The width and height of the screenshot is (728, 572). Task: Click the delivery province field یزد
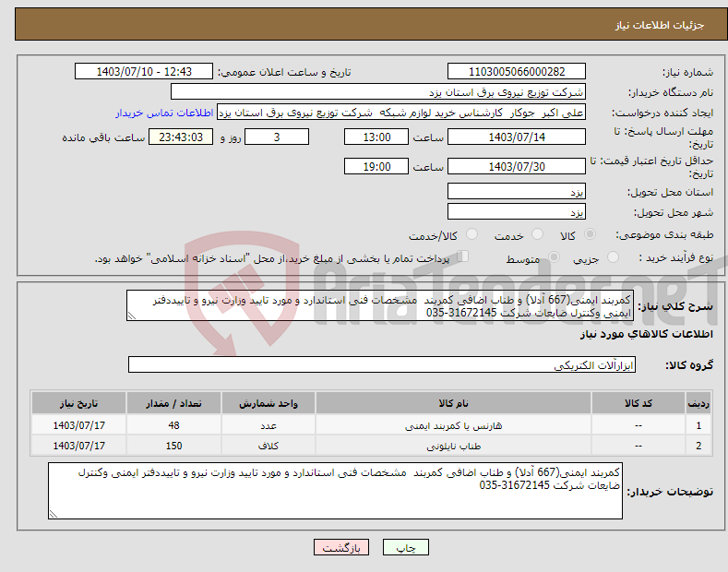pos(517,191)
